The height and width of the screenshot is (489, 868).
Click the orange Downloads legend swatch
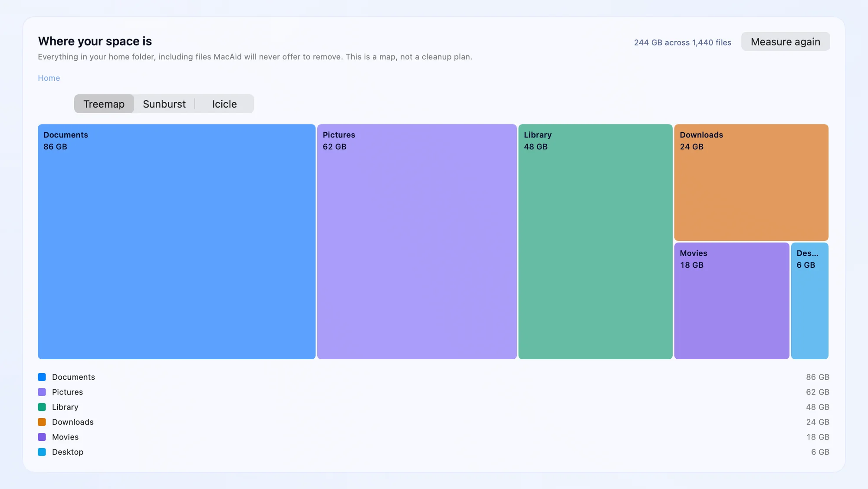pyautogui.click(x=42, y=422)
